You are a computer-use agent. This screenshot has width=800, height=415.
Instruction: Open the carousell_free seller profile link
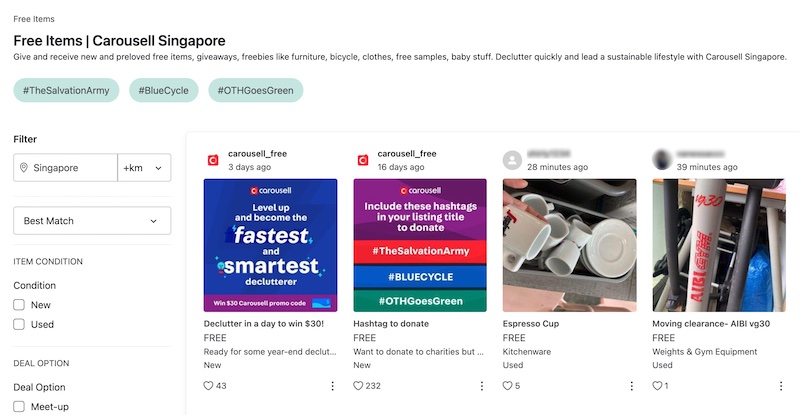tap(257, 154)
